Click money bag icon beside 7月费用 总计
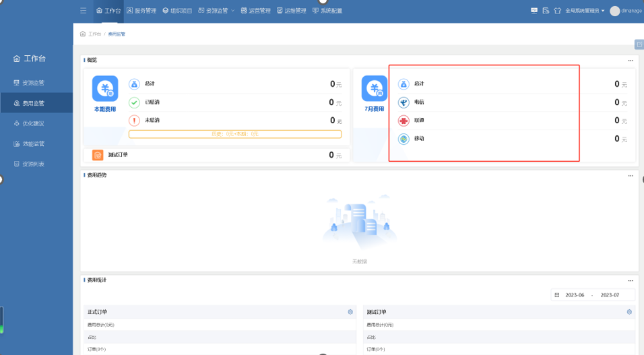The width and height of the screenshot is (644, 355). coord(404,84)
